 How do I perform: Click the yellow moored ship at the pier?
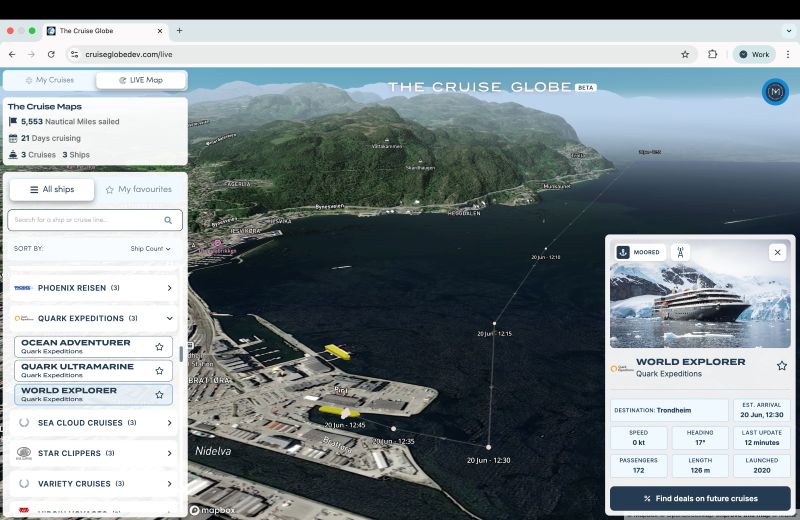[338, 411]
